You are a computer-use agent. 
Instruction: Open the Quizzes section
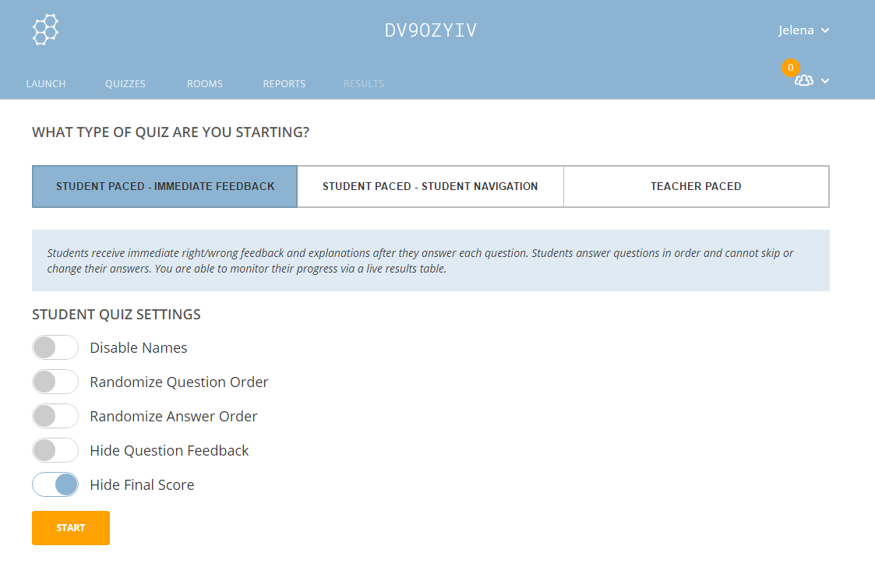(x=125, y=84)
